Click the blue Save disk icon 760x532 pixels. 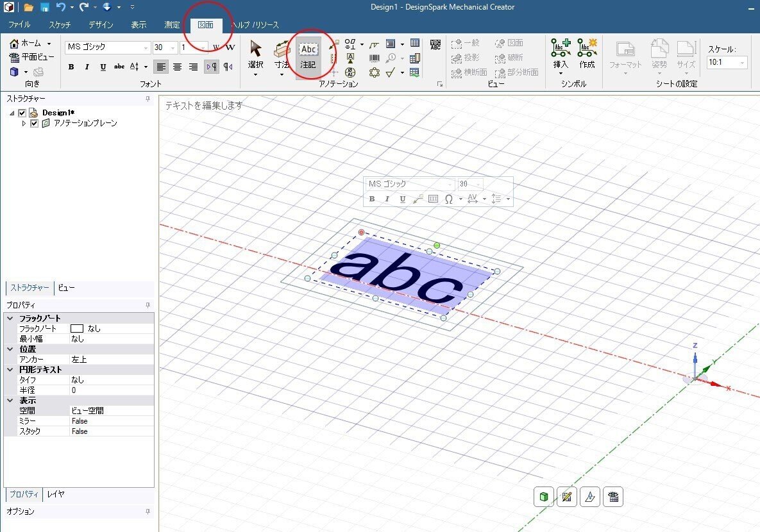[x=45, y=7]
